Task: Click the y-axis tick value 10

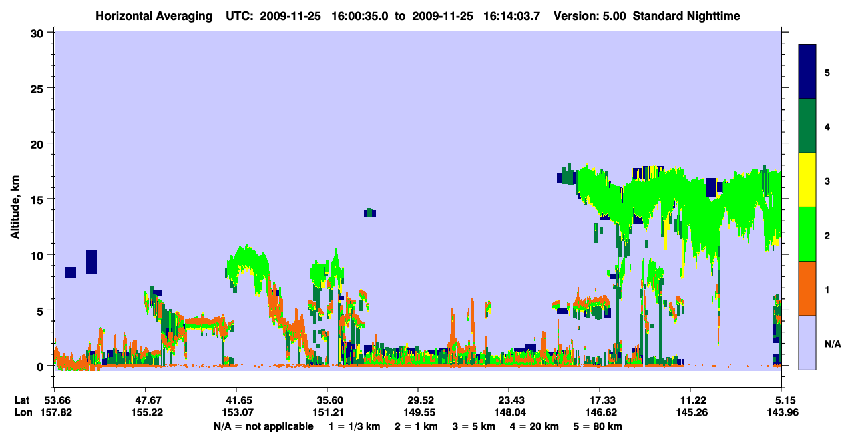Action: pos(39,255)
